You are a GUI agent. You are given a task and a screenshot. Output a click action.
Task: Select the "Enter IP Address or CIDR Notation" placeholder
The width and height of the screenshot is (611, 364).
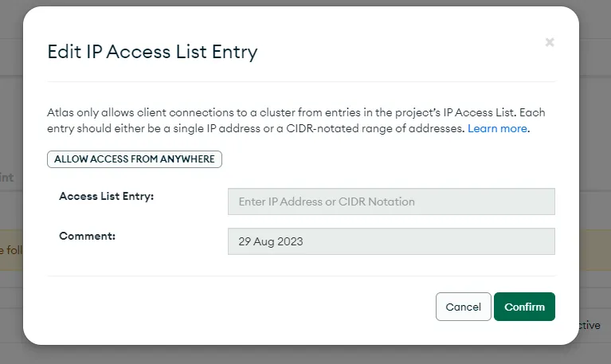[327, 202]
